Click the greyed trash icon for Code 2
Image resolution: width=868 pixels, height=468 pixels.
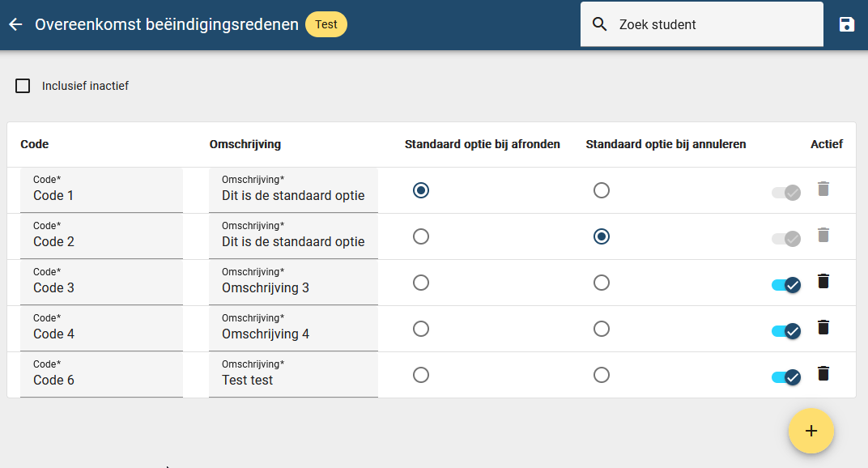823,236
